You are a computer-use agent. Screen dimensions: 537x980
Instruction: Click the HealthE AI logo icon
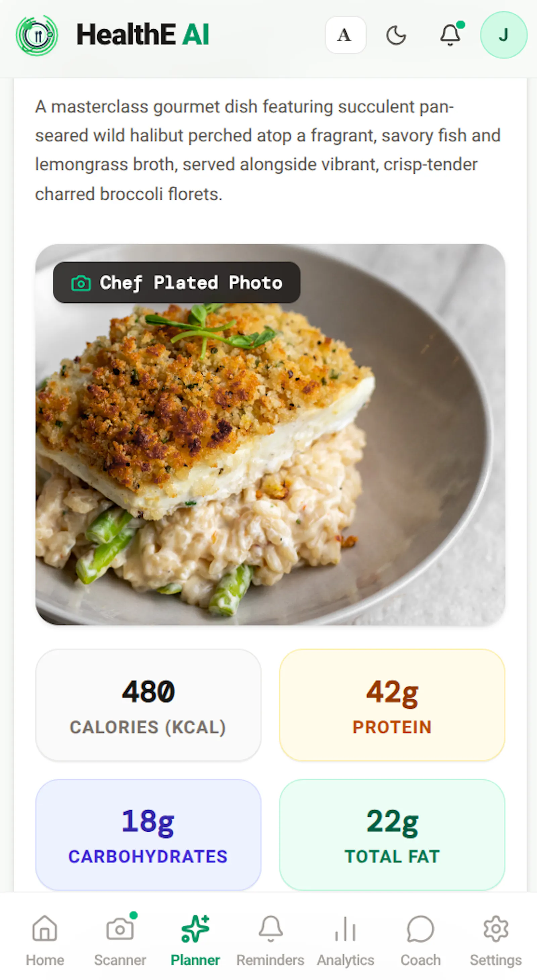coord(37,35)
